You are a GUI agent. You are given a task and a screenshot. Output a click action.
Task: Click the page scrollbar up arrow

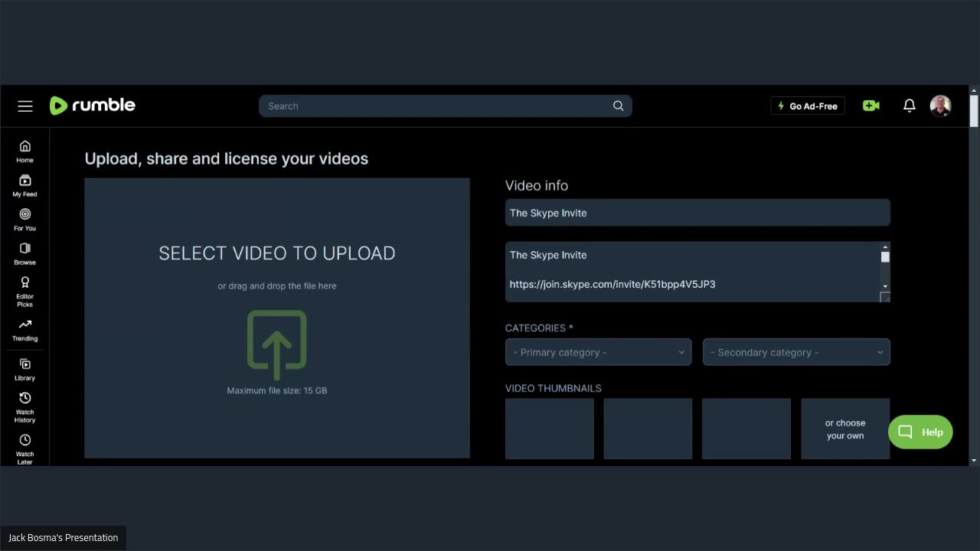[x=974, y=90]
